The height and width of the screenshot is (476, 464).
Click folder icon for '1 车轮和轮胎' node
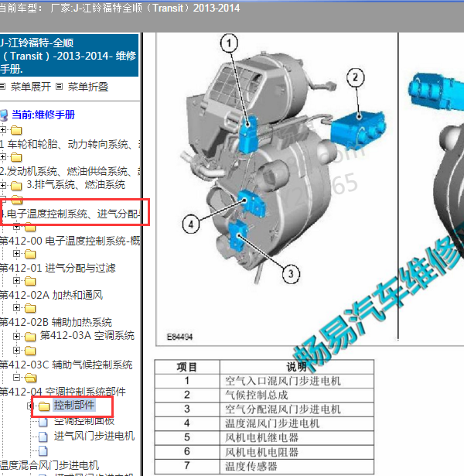(16, 131)
